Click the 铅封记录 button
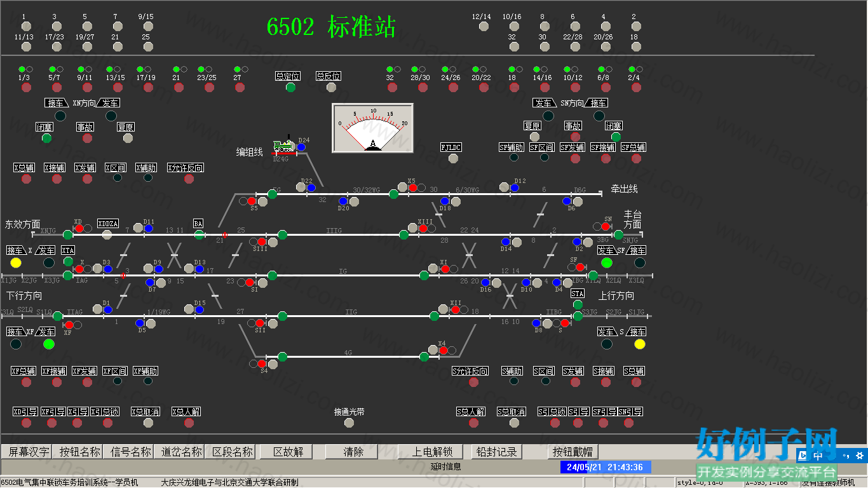This screenshot has height=488, width=868. pos(496,452)
